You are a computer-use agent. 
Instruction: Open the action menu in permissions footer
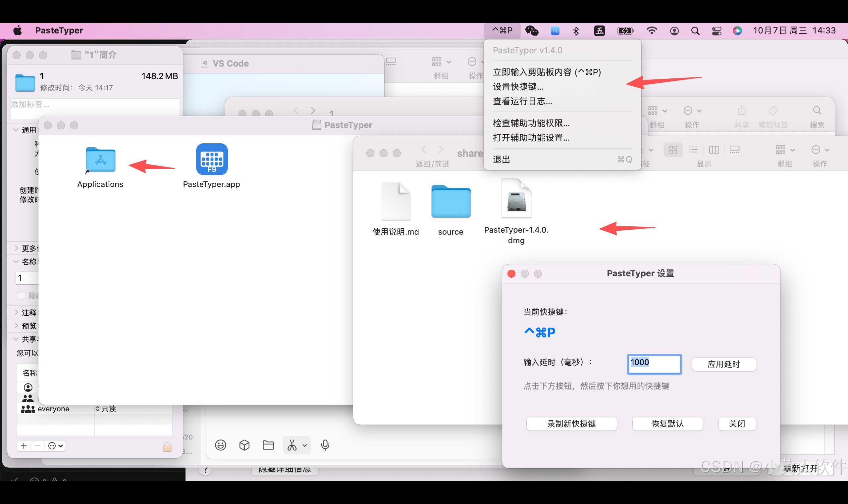pos(56,445)
